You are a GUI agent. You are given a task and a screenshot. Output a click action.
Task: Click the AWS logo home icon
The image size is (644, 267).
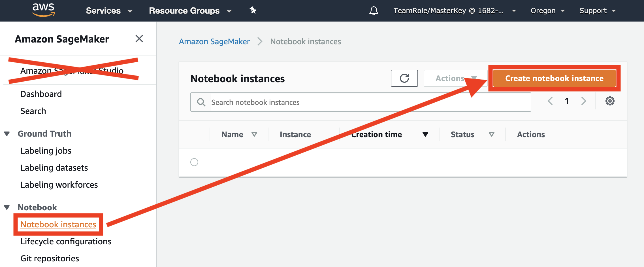43,10
